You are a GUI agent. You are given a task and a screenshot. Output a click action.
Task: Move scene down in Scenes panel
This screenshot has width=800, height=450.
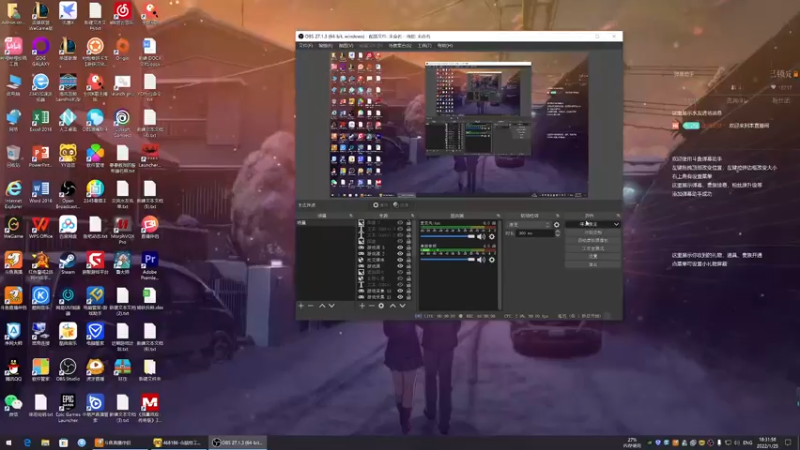pyautogui.click(x=332, y=306)
